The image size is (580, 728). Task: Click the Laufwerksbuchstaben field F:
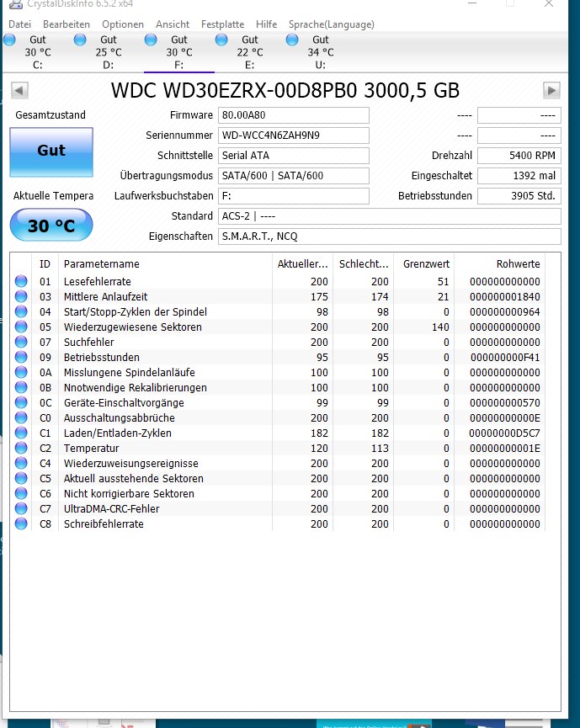pos(294,196)
